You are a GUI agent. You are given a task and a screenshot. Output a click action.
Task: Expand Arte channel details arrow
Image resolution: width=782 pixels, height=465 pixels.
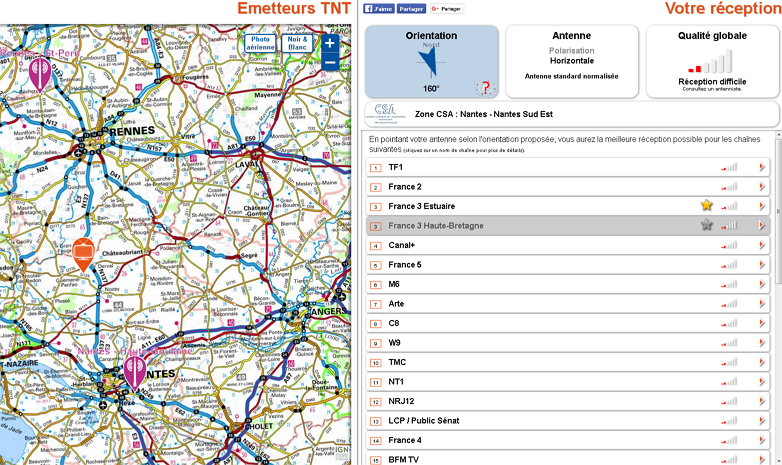coord(762,303)
